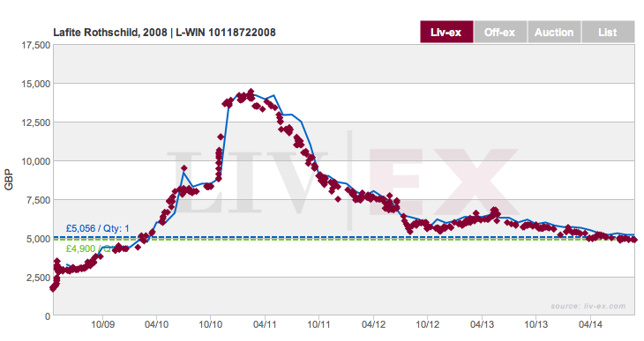This screenshot has height=341, width=644.
Task: Click the 10/09 x-axis label
Action: coord(102,324)
